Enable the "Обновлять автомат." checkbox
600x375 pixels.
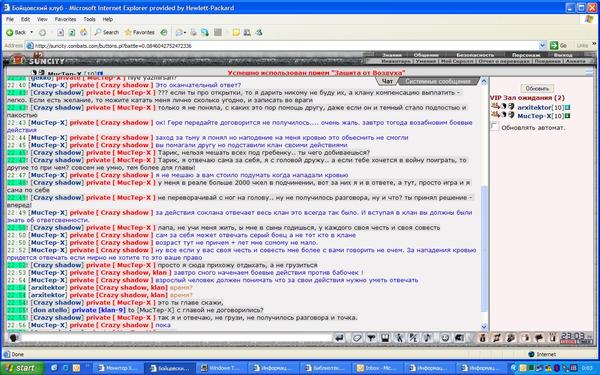coord(494,127)
